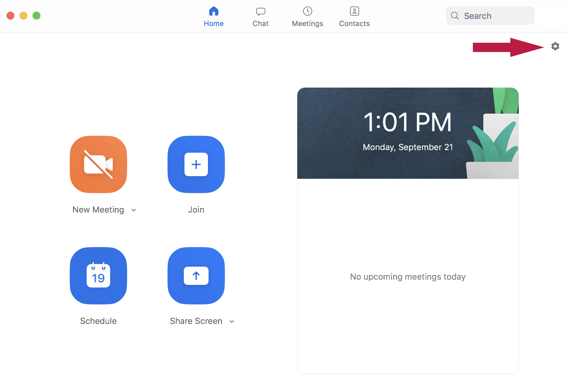Viewport: 569px width, 392px height.
Task: Click the Share Screen arrow icon
Action: (196, 276)
